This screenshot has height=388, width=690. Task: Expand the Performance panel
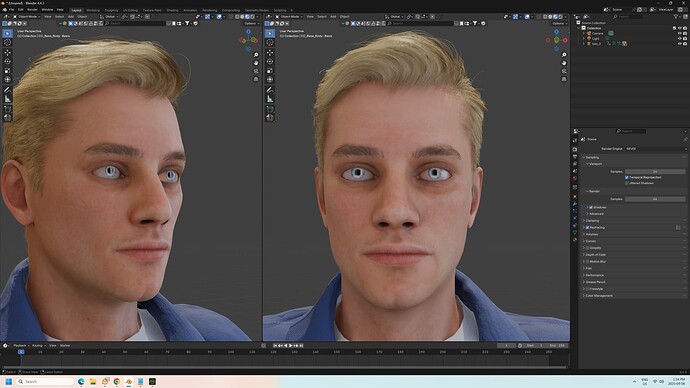click(x=594, y=275)
